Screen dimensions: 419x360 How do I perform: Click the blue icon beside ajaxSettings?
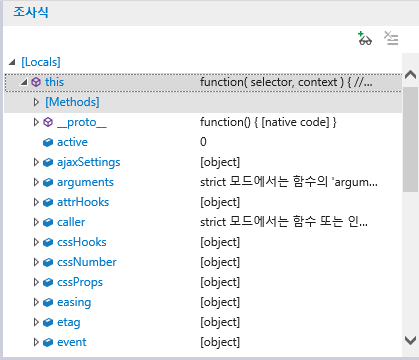[48, 162]
